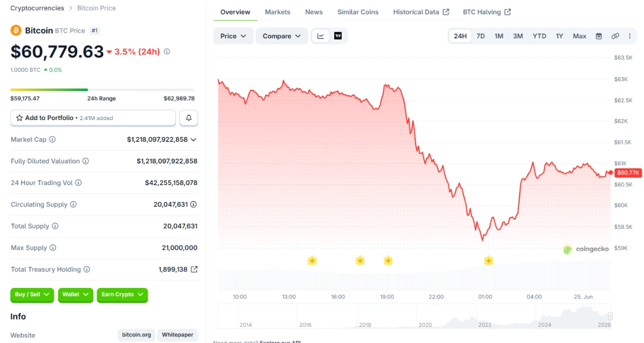
Task: Open chart three-dot more options menu
Action: 630,36
